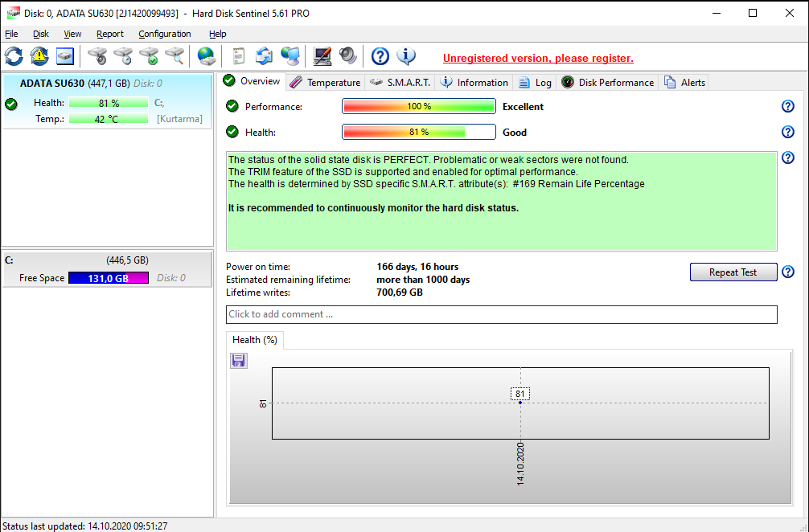The height and width of the screenshot is (532, 809).
Task: Click the disk with clock test icon
Action: (123, 56)
